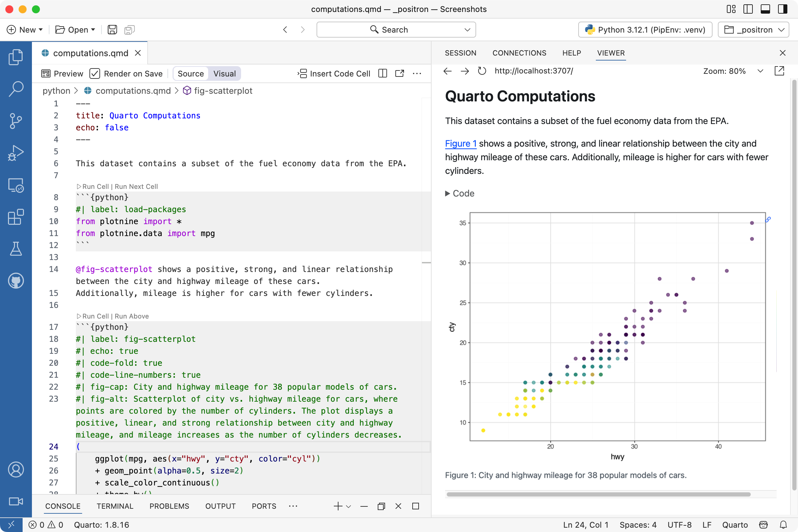The width and height of the screenshot is (798, 532).
Task: Click the localhost URL field
Action: tap(533, 71)
